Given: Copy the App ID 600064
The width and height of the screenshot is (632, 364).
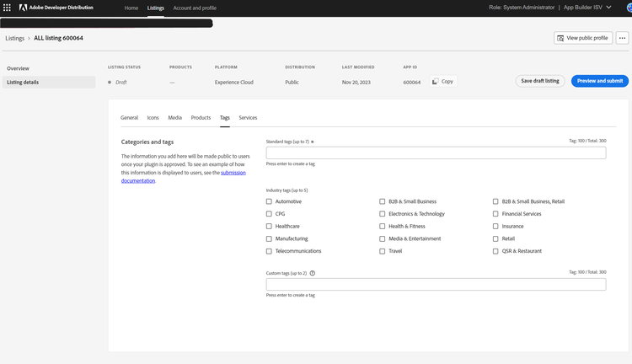Looking at the screenshot, I should 443,82.
